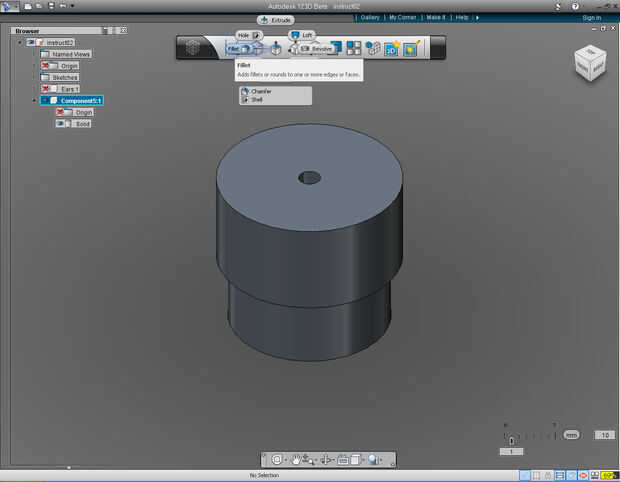Collapse the instruct02 root node

[20, 42]
